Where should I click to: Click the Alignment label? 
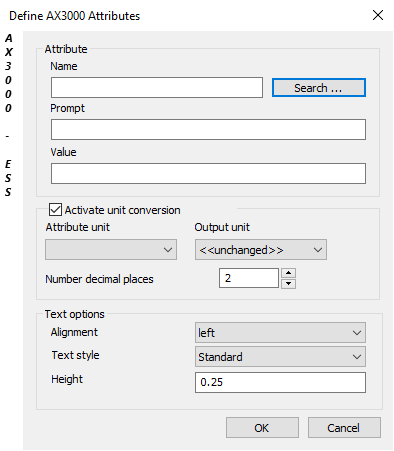point(74,332)
